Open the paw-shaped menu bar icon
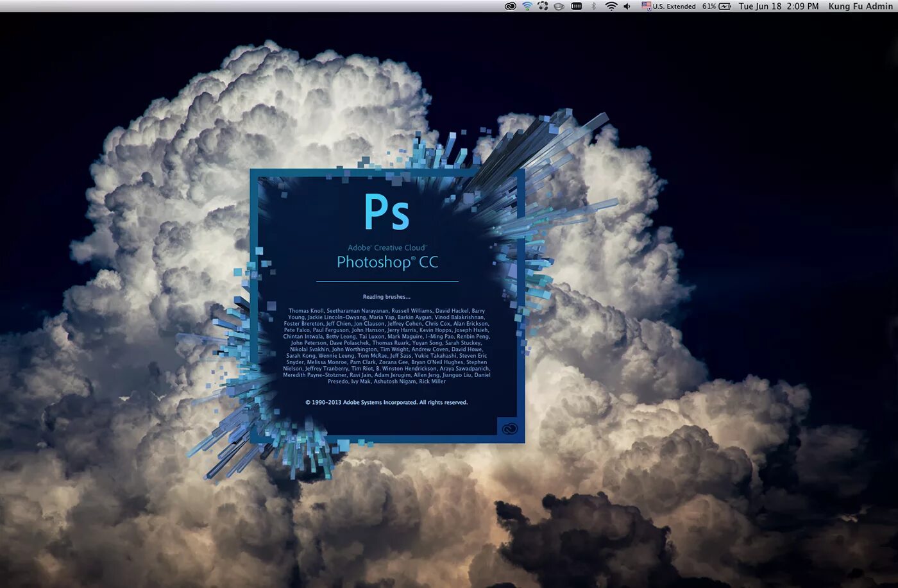This screenshot has width=898, height=588. point(543,6)
